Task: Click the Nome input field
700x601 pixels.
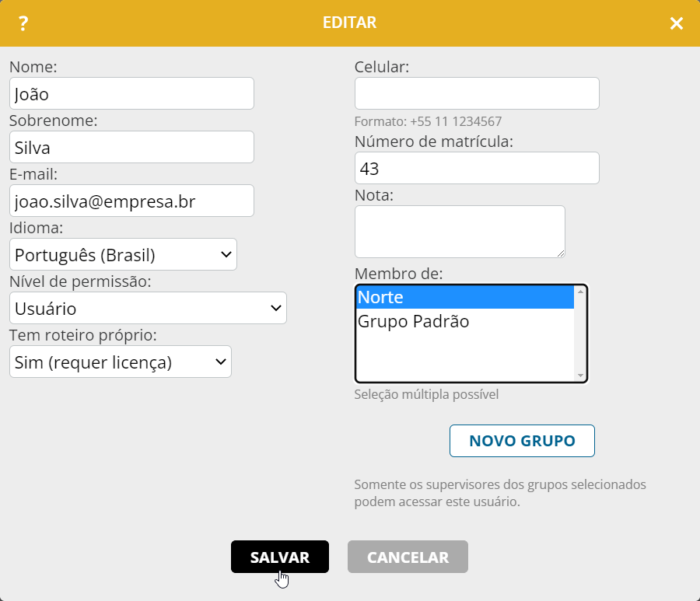Action: 131,93
